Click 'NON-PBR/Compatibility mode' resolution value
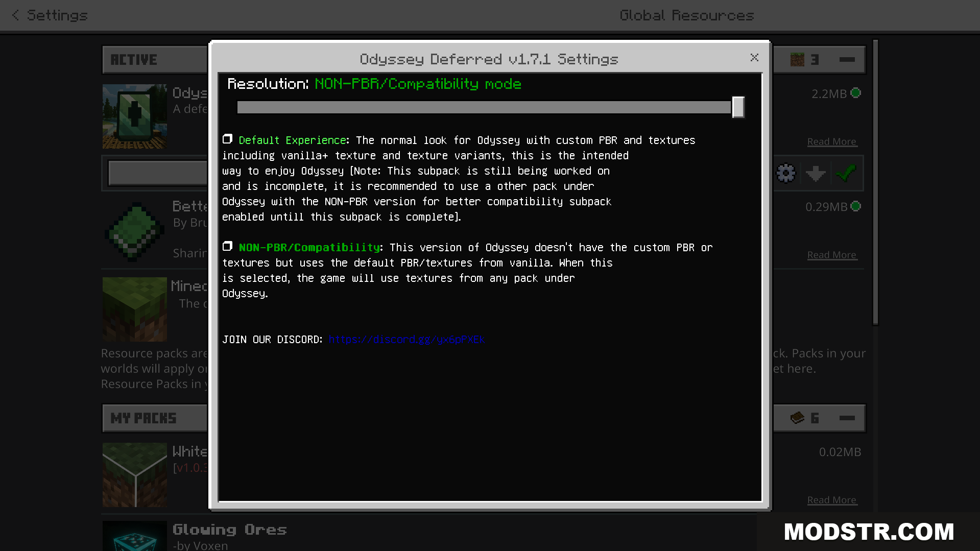Screen dimensions: 980x551 [x=418, y=84]
